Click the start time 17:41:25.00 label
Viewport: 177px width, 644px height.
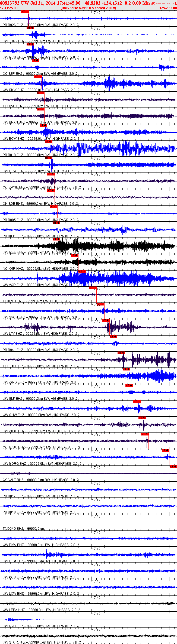click(9, 8)
